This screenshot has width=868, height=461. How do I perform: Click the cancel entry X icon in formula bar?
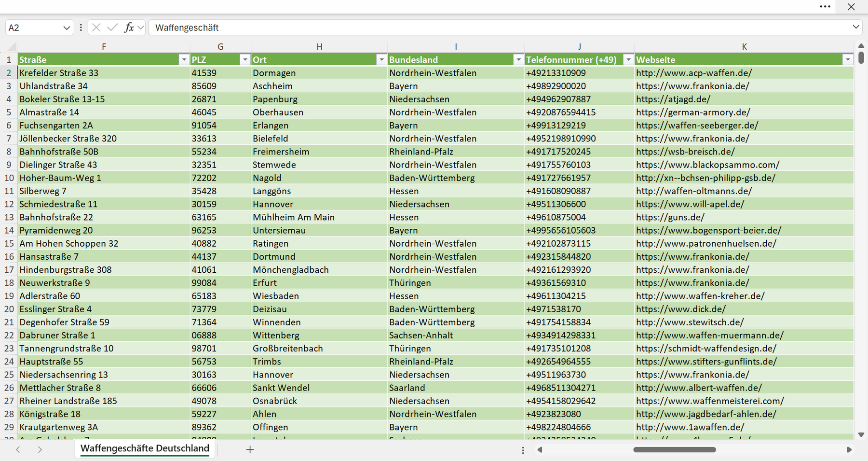coord(96,28)
